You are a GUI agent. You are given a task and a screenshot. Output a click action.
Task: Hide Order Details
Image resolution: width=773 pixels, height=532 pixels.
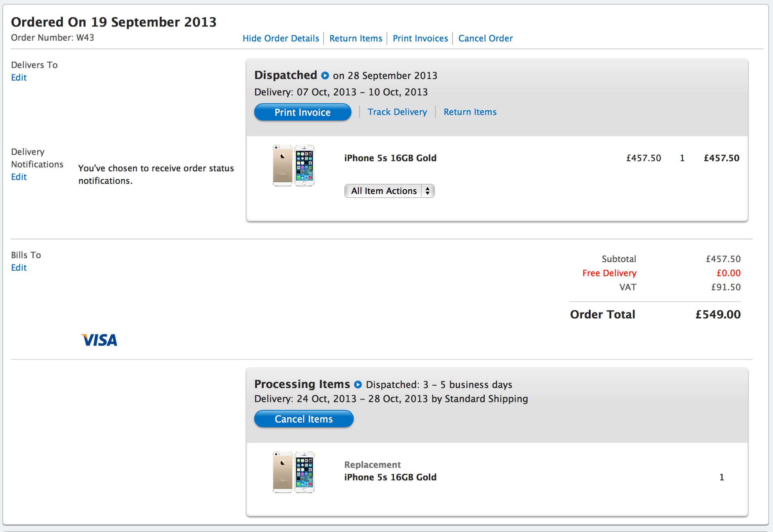(280, 38)
